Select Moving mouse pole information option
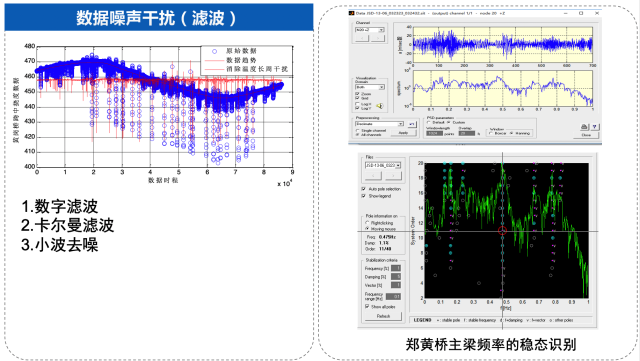The height and width of the screenshot is (361, 640). click(367, 229)
